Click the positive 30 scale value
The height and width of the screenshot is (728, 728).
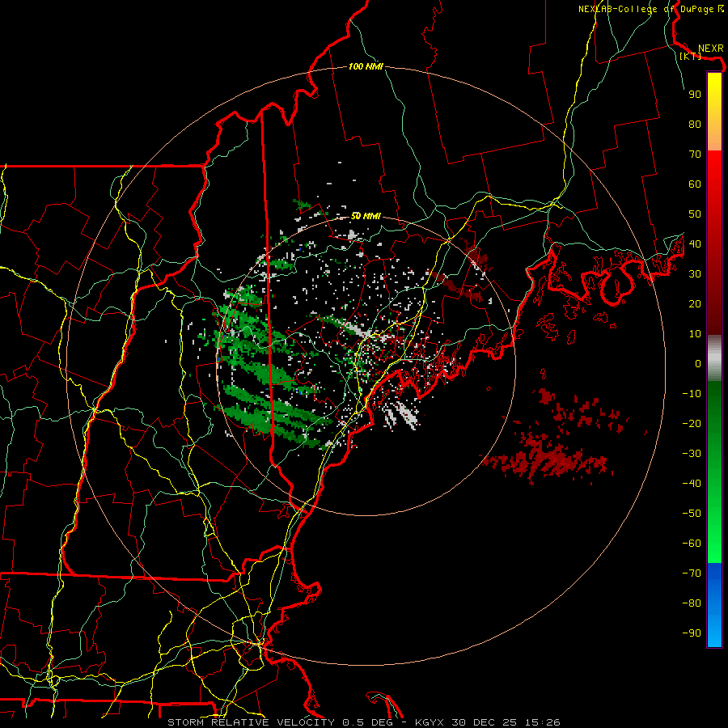(x=695, y=274)
